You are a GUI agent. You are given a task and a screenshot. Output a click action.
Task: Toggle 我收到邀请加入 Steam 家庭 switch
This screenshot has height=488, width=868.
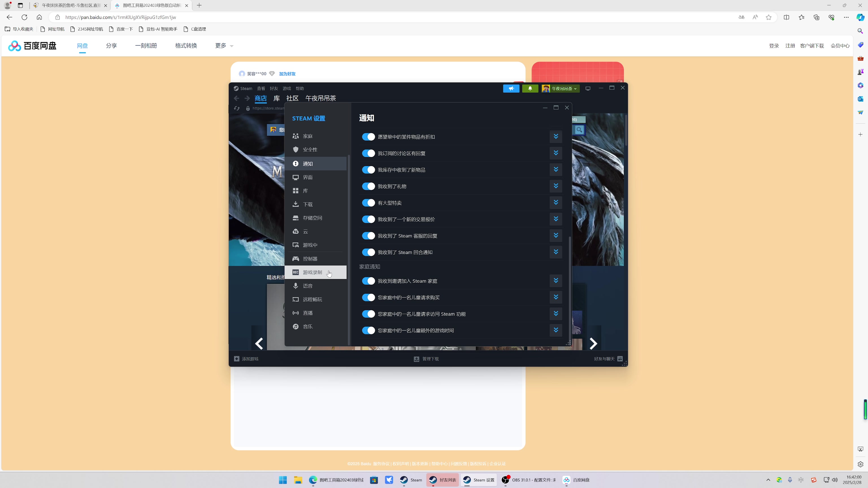tap(368, 281)
